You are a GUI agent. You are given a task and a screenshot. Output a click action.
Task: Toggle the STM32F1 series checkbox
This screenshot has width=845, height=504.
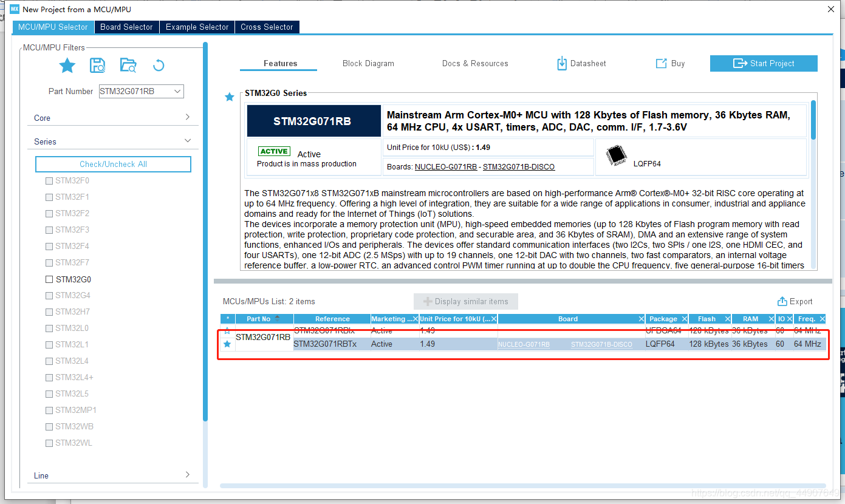[49, 197]
